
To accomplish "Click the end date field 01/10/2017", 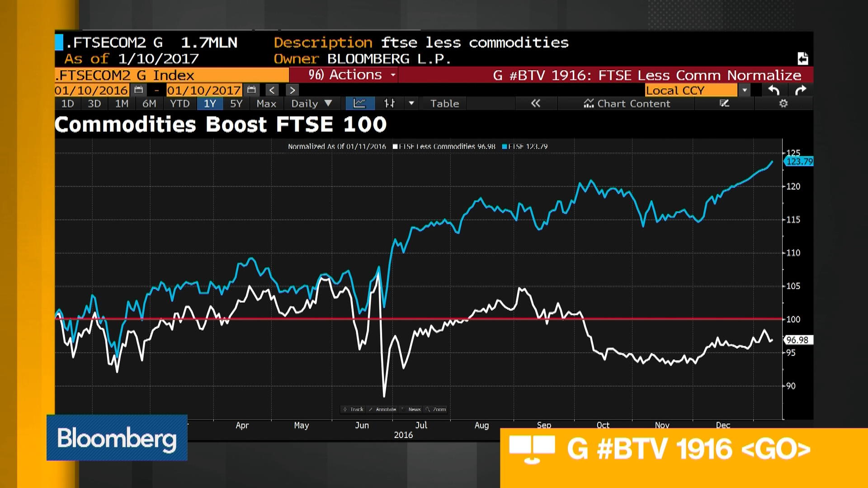I will tap(204, 90).
